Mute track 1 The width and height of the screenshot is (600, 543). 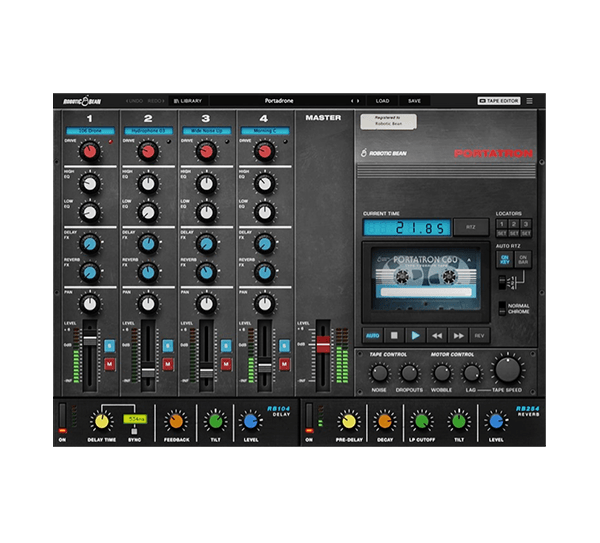click(x=109, y=364)
